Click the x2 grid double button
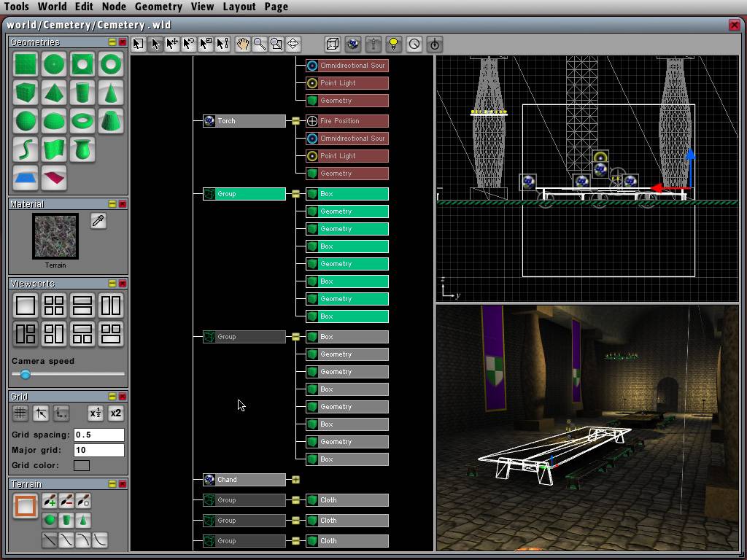 point(115,413)
